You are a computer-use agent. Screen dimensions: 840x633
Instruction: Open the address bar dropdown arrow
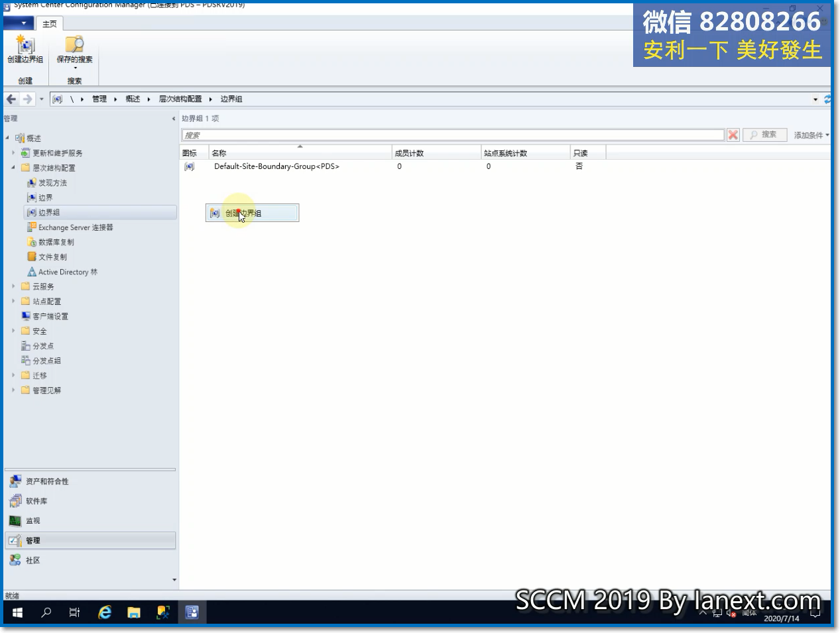(815, 99)
